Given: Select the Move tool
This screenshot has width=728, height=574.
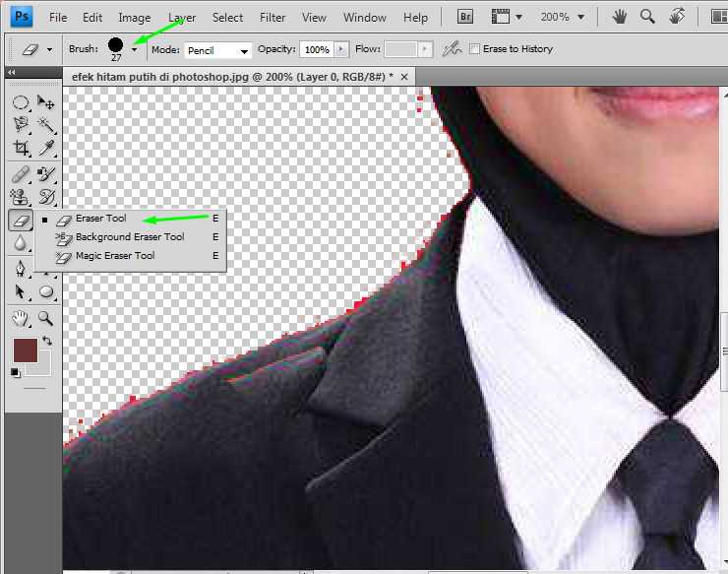Looking at the screenshot, I should point(46,102).
